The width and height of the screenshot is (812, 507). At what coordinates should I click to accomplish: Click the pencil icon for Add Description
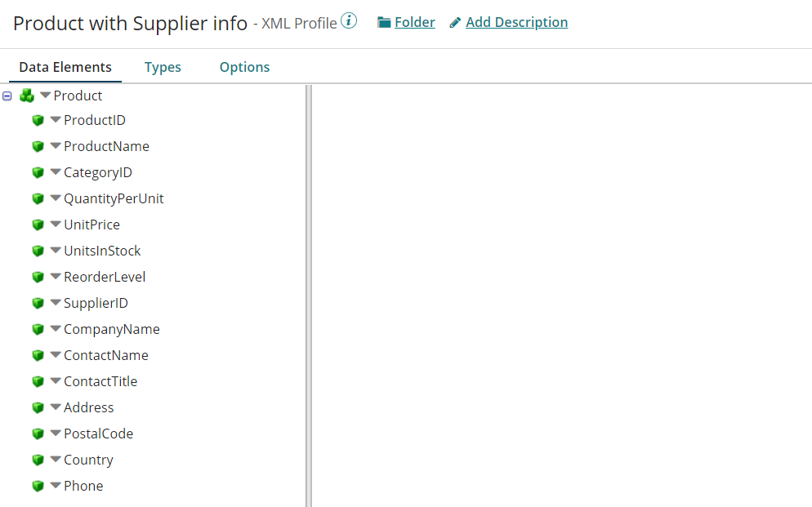click(x=455, y=23)
